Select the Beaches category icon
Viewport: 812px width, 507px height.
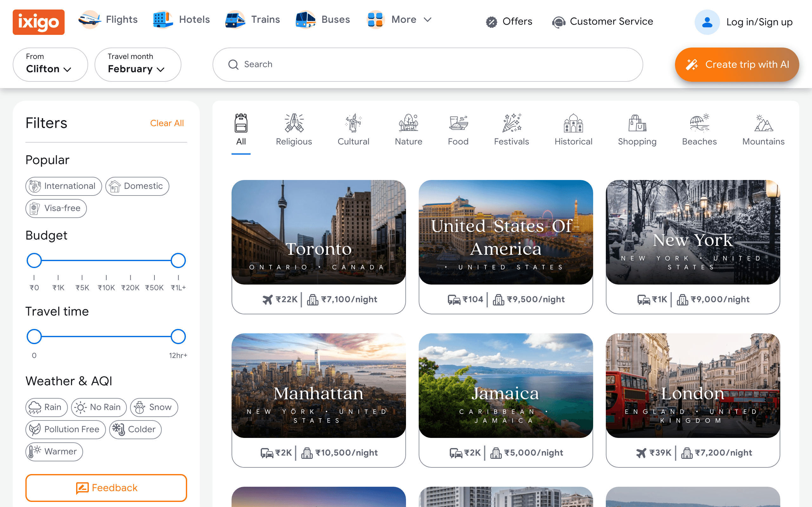coord(699,123)
